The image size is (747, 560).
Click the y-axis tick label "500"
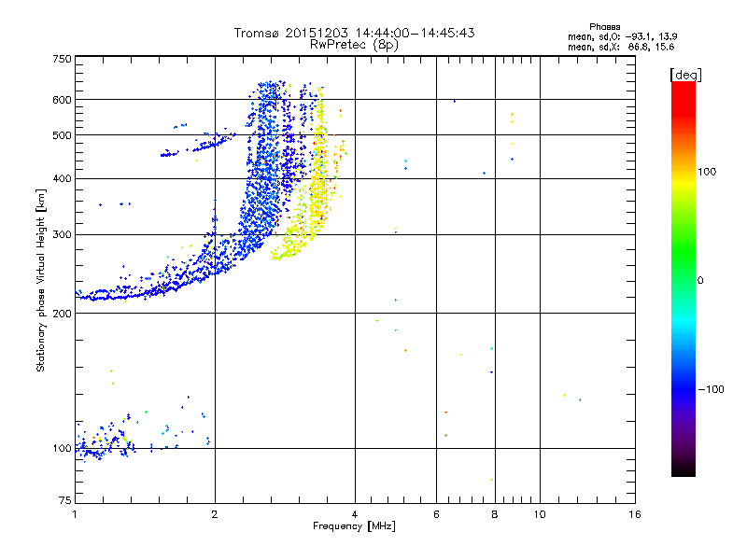(x=62, y=135)
